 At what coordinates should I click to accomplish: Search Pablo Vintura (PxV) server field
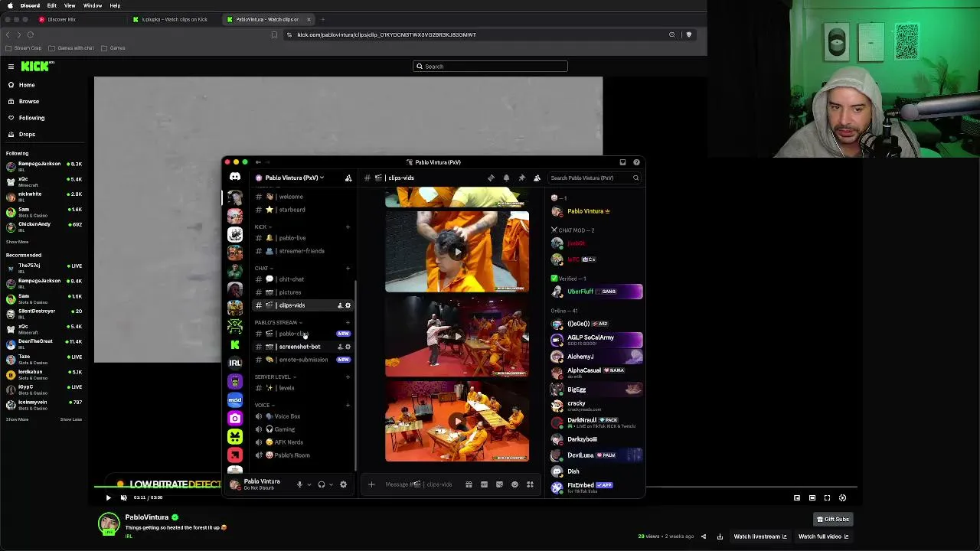pyautogui.click(x=593, y=178)
